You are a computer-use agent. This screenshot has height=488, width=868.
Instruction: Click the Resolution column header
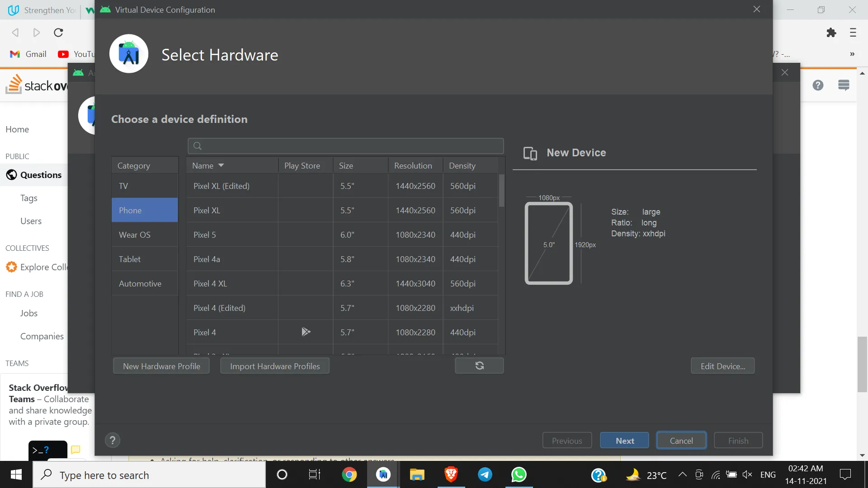click(x=415, y=166)
